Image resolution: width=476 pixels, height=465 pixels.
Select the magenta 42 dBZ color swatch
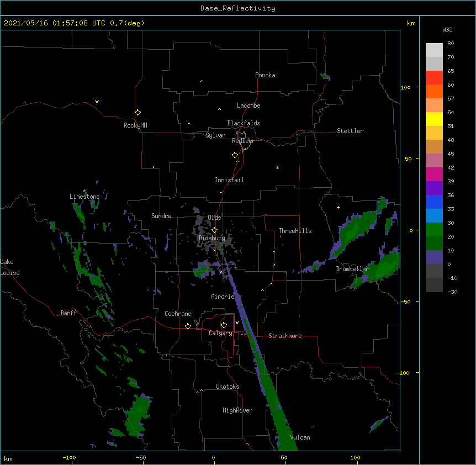tap(434, 174)
